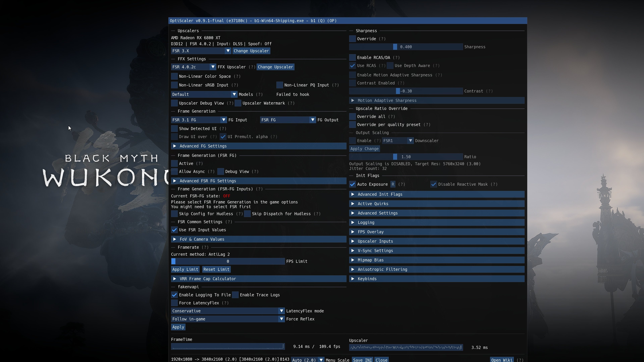644x362 pixels.
Task: Open the upscaler selection dropdown showing FSR 3.X
Action: pyautogui.click(x=201, y=51)
